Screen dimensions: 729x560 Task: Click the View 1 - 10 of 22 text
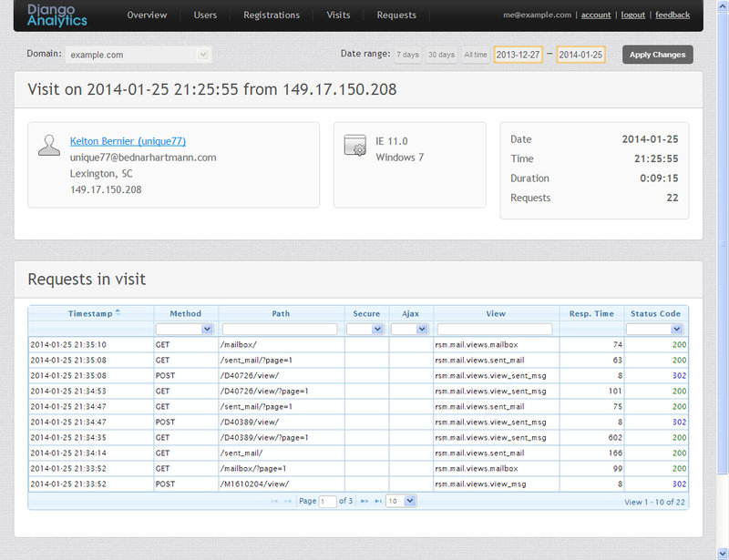[x=654, y=502]
